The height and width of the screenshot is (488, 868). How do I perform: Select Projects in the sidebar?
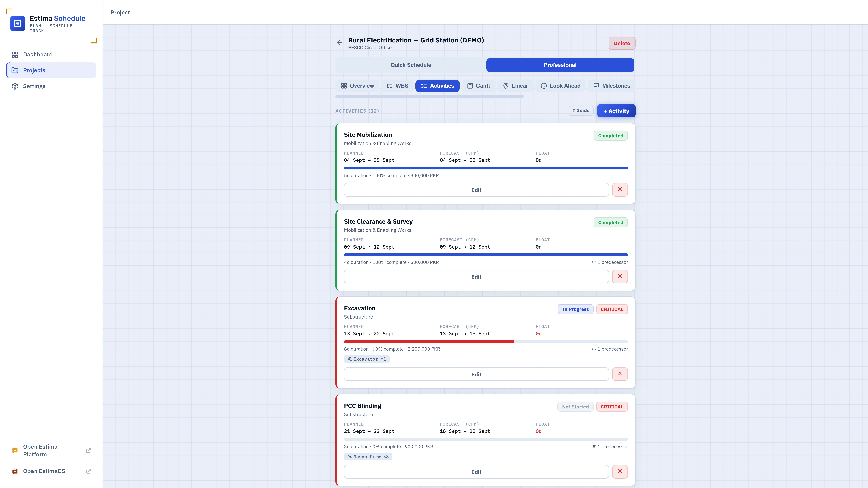[x=51, y=70]
